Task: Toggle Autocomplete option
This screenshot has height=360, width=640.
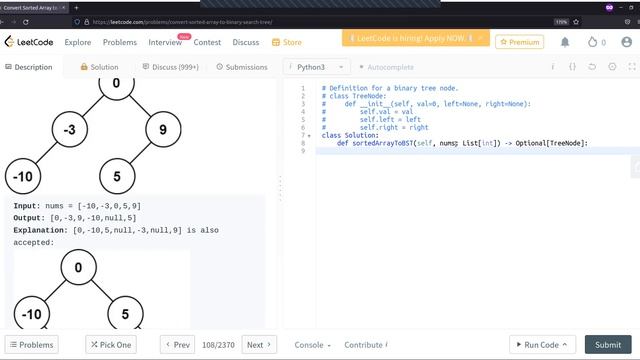Action: pyautogui.click(x=386, y=67)
